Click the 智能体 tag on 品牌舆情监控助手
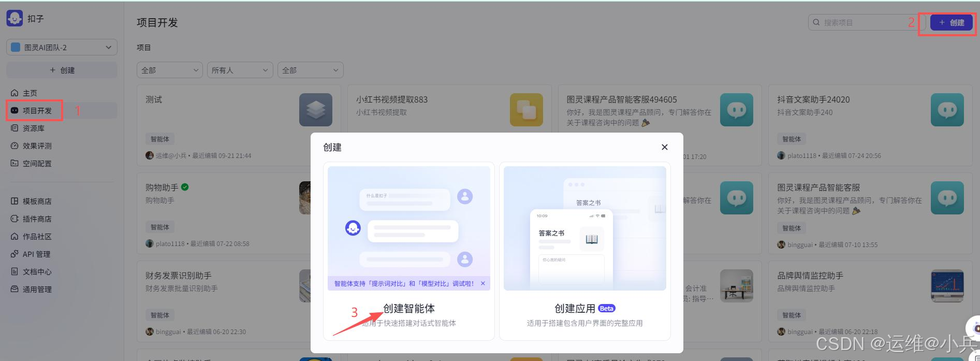980x361 pixels. pos(792,315)
